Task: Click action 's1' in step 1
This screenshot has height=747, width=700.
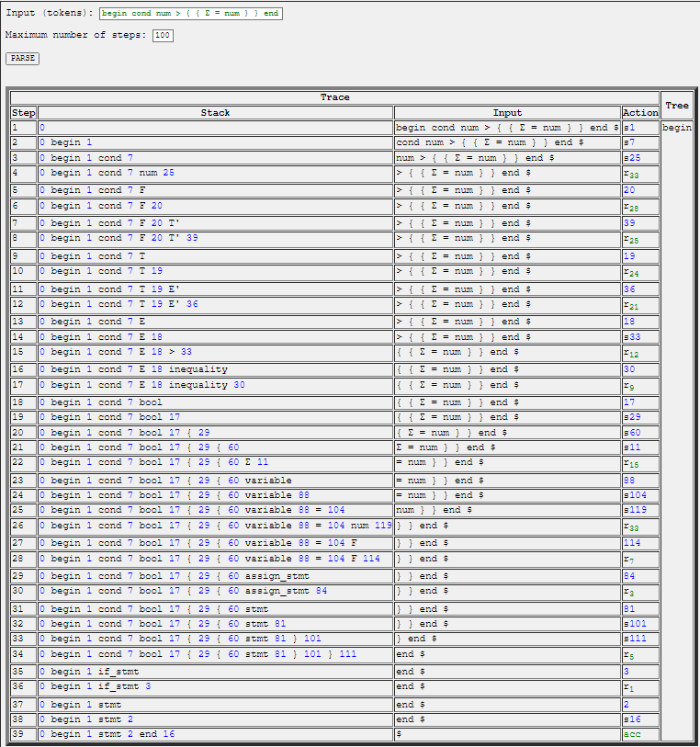Action: pyautogui.click(x=640, y=128)
